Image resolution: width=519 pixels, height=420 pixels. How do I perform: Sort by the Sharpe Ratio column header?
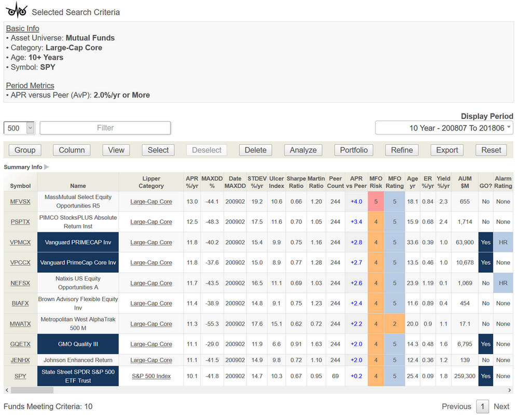pos(296,182)
